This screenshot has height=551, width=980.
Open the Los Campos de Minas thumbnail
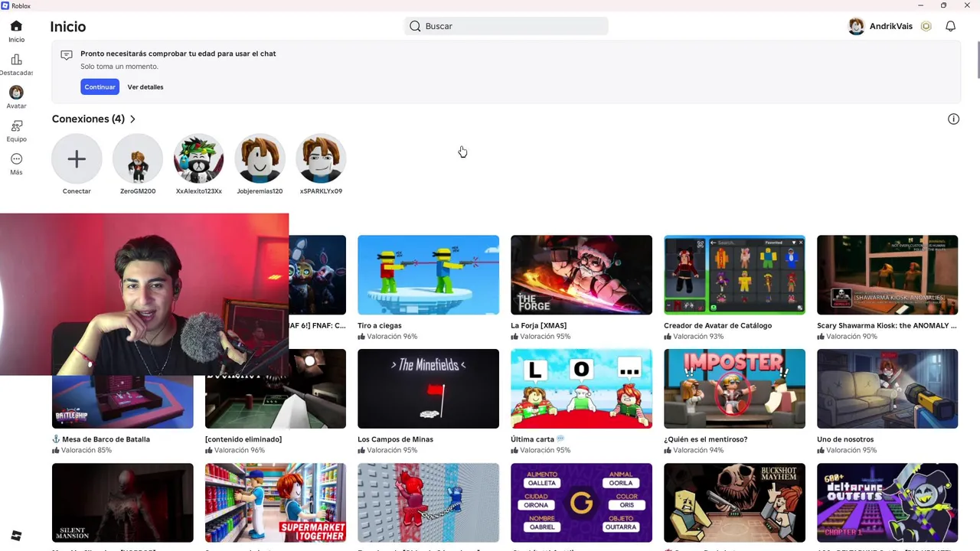(x=428, y=389)
